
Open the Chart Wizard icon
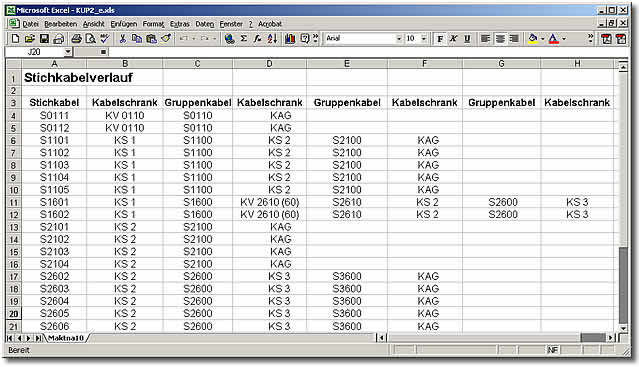tap(290, 39)
